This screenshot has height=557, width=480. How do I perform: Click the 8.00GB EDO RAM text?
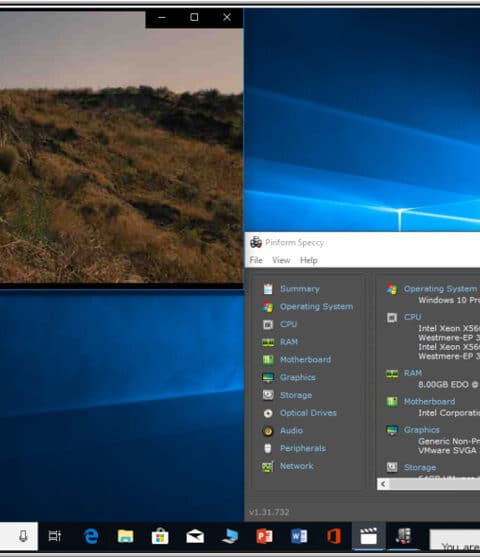[x=448, y=384]
